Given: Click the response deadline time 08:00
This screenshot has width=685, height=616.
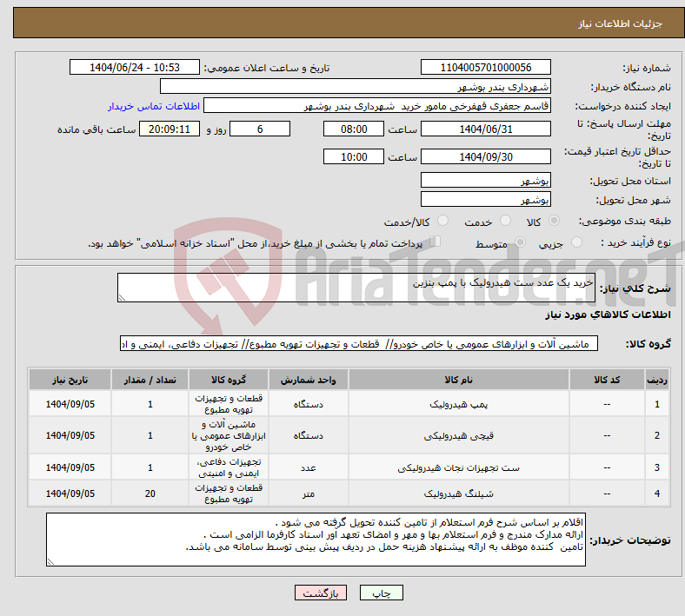Looking at the screenshot, I should coord(354,129).
